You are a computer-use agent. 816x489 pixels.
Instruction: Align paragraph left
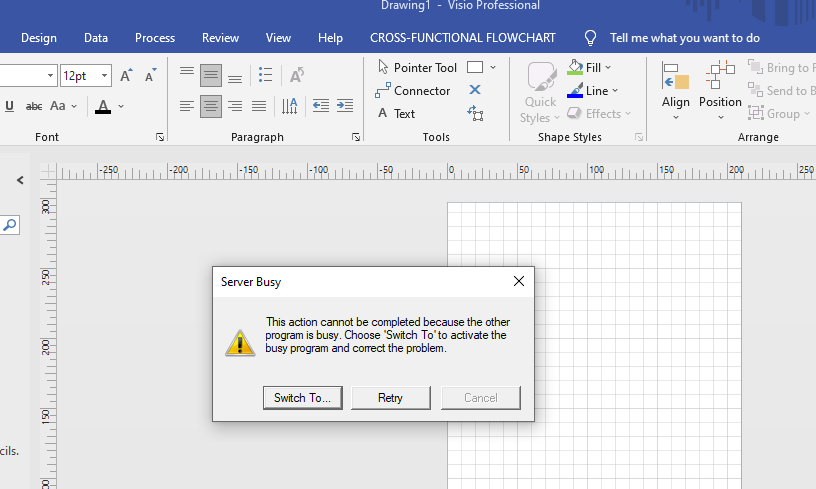pos(187,106)
